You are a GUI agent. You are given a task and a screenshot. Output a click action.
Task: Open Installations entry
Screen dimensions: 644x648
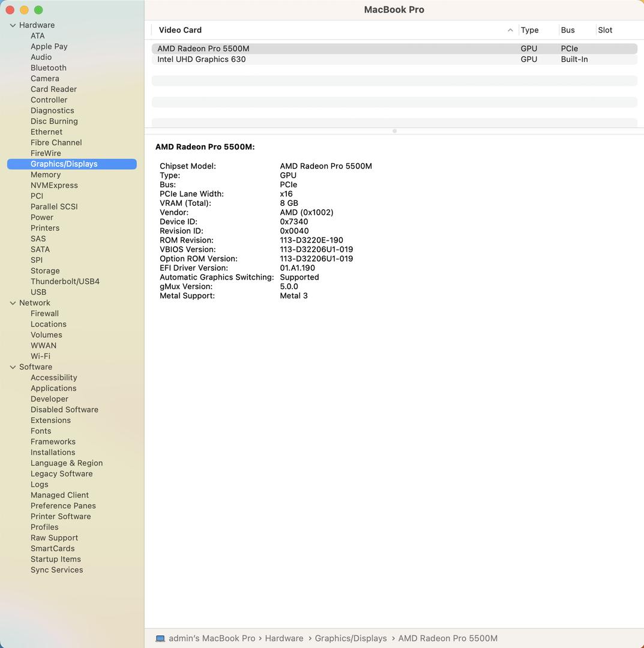click(53, 452)
